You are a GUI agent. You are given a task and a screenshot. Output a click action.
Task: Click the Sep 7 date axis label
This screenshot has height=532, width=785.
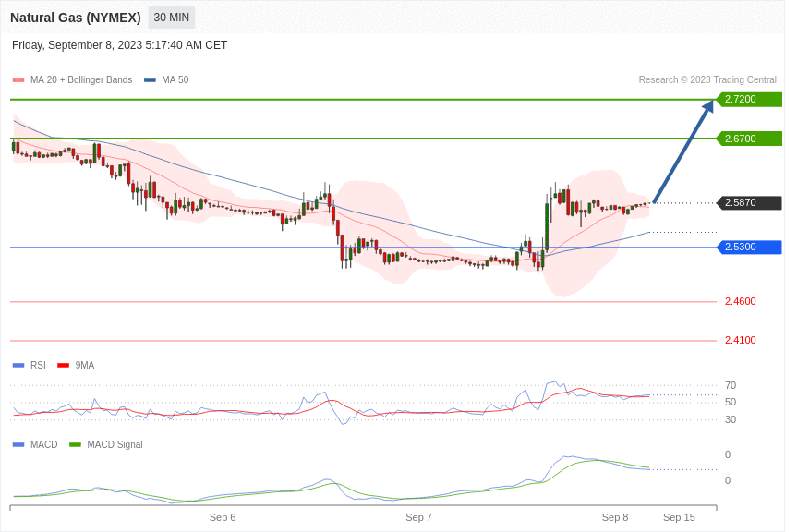coord(418,517)
